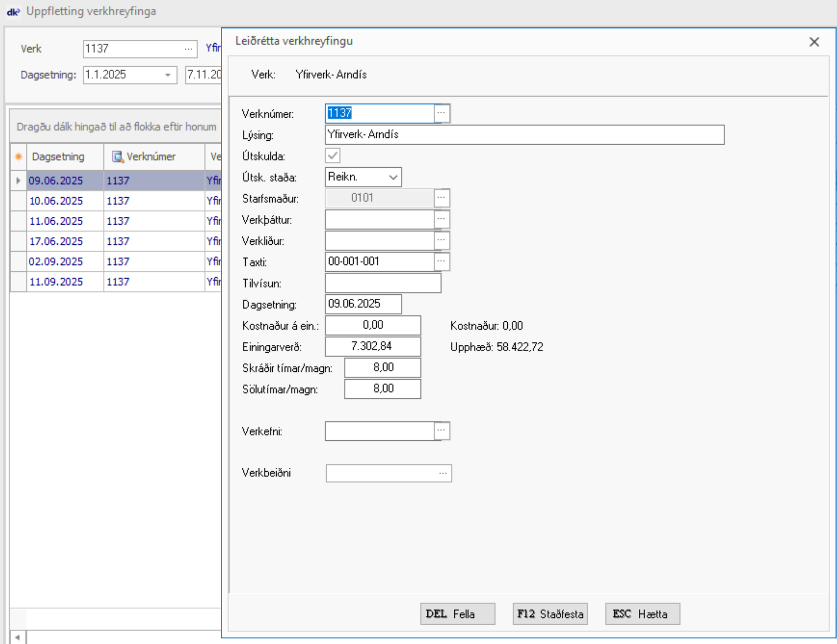Open the Verkefni lookup ellipsis button
837x644 pixels.
click(441, 430)
